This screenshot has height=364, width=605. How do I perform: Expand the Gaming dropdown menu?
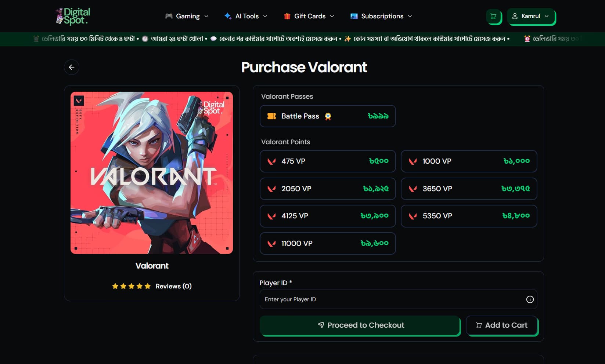(187, 16)
